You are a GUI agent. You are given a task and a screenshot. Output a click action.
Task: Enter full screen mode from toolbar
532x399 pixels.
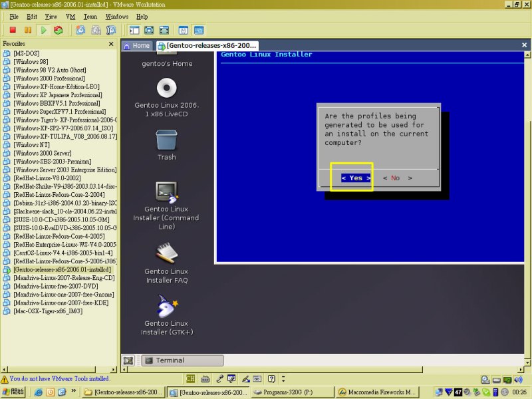tap(148, 30)
